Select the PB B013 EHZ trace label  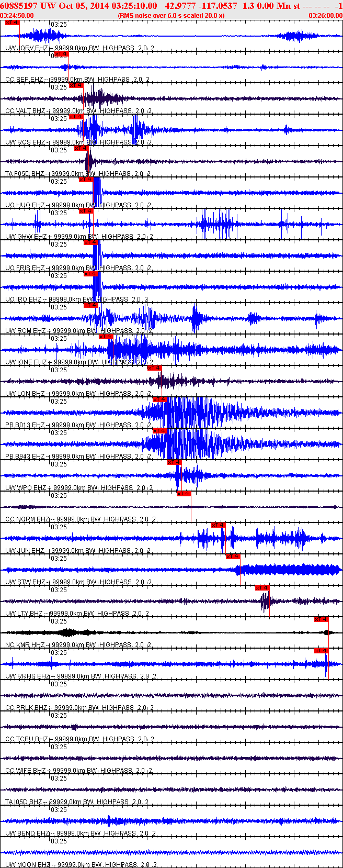point(78,425)
